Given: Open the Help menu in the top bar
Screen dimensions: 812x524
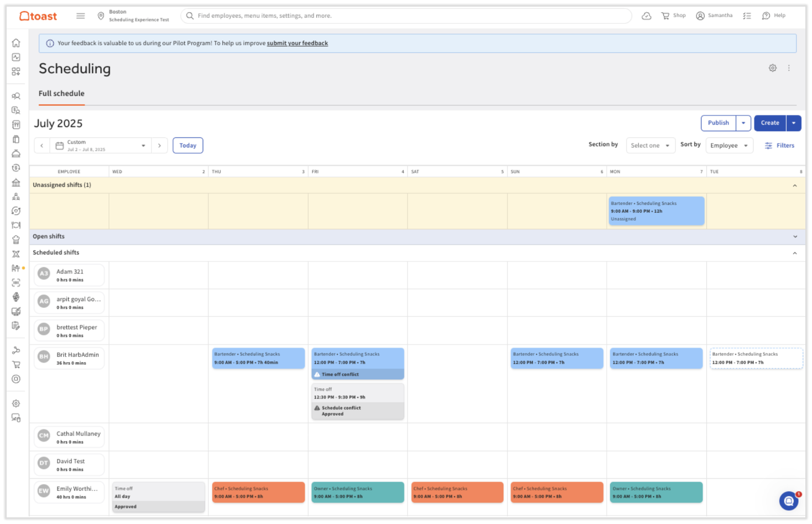Looking at the screenshot, I should (x=773, y=15).
